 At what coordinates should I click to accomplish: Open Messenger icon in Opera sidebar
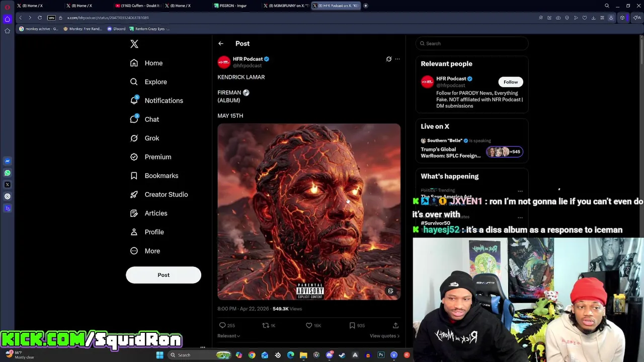[7, 161]
